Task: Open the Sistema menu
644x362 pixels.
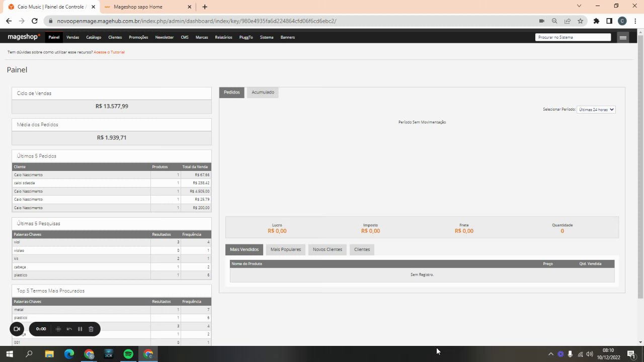Action: [x=267, y=37]
